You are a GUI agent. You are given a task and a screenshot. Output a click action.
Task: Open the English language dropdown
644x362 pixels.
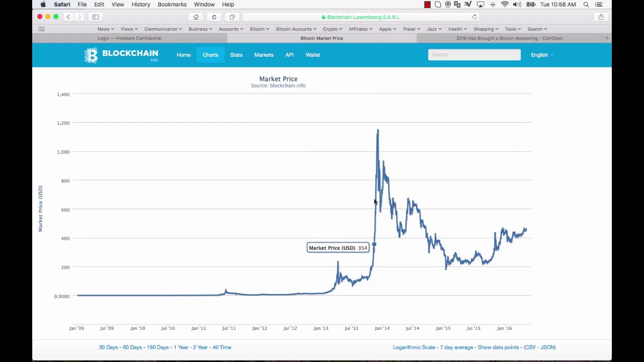(x=542, y=55)
